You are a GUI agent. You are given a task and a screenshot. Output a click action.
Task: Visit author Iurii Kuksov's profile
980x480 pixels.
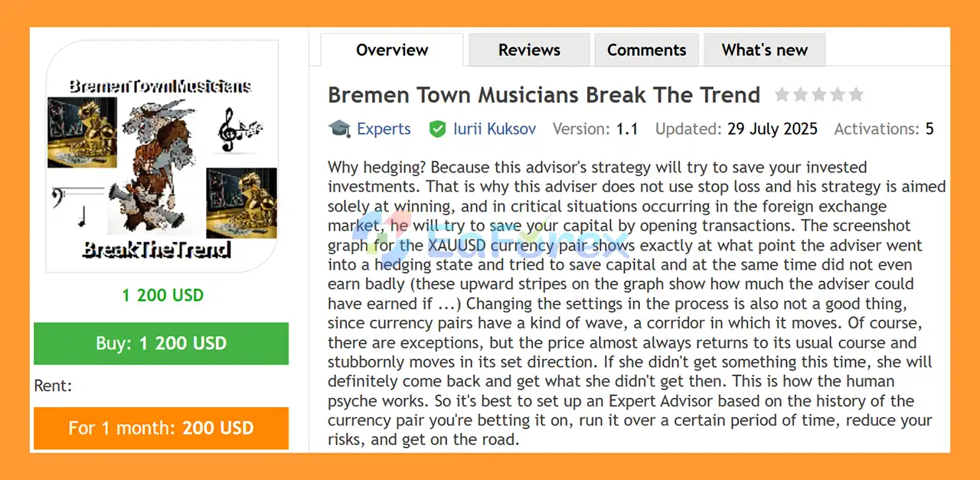click(x=492, y=129)
